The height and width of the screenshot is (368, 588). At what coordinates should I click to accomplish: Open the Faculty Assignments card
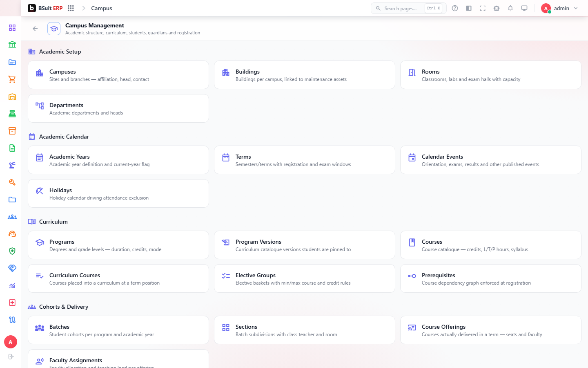[118, 359]
